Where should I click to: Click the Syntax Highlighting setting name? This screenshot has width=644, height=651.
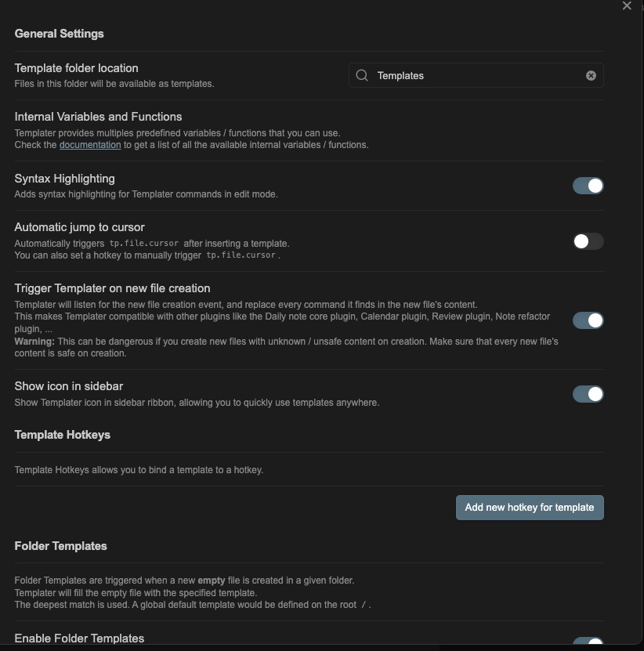pyautogui.click(x=64, y=178)
